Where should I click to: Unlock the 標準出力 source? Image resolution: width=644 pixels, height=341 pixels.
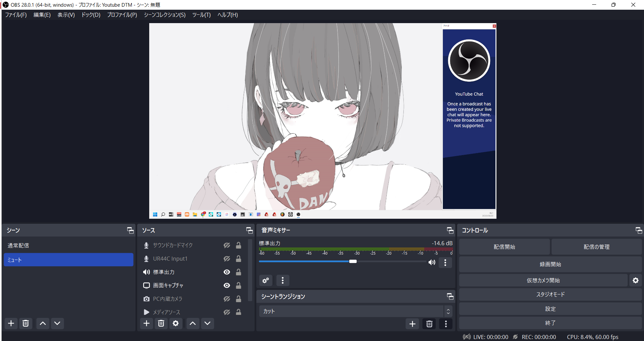(239, 272)
